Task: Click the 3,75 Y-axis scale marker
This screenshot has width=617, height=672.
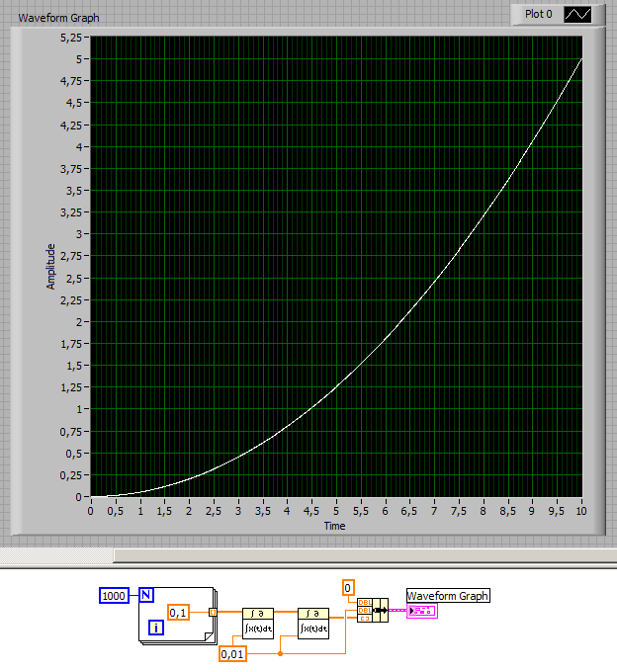Action: (x=71, y=169)
